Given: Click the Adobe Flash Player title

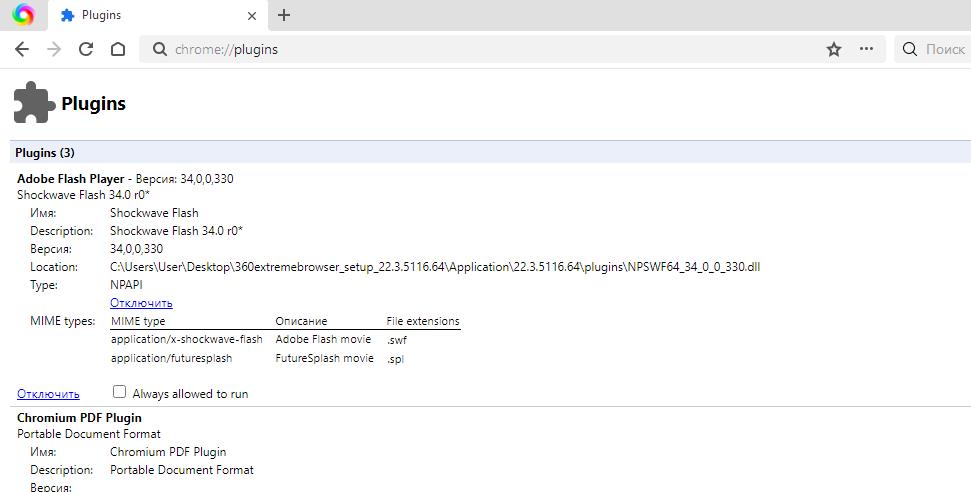Looking at the screenshot, I should coord(71,179).
